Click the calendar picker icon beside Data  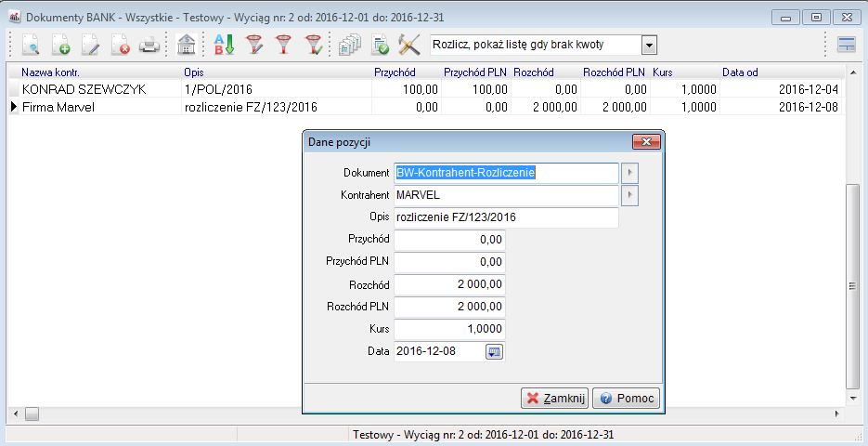point(494,351)
